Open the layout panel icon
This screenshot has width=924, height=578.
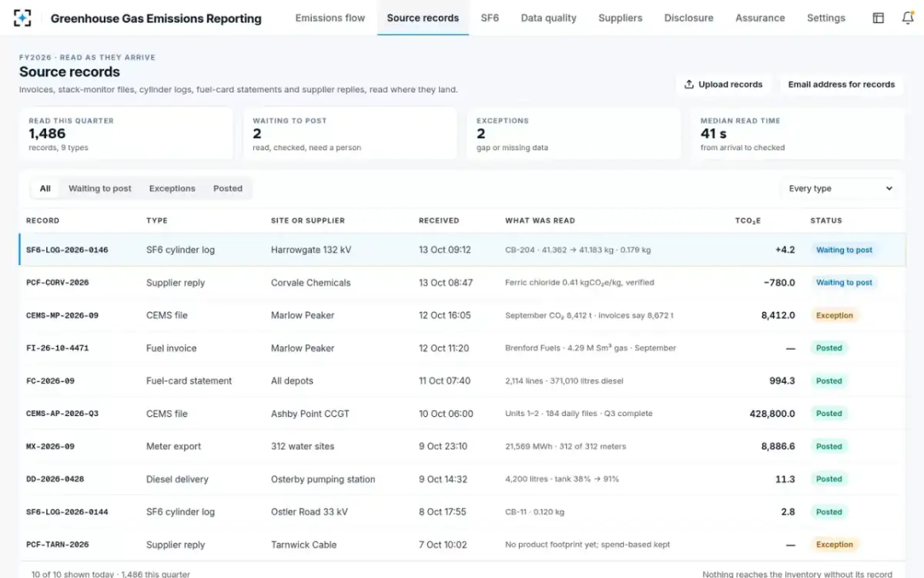pos(878,18)
